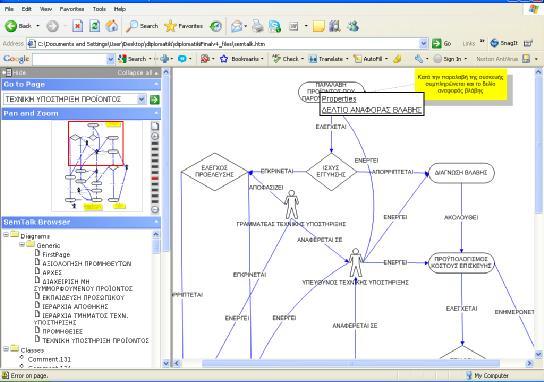Open the Help menu
Screen dimensions: 544x382
coord(120,9)
